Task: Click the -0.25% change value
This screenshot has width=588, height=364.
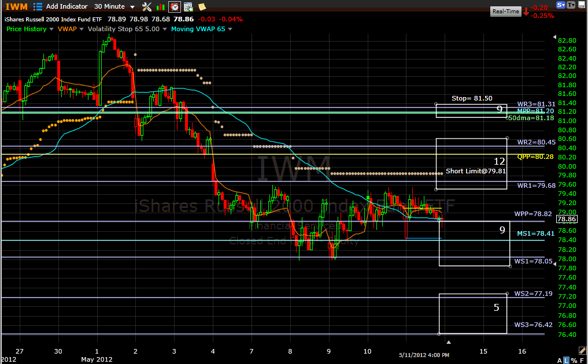Action: point(542,16)
